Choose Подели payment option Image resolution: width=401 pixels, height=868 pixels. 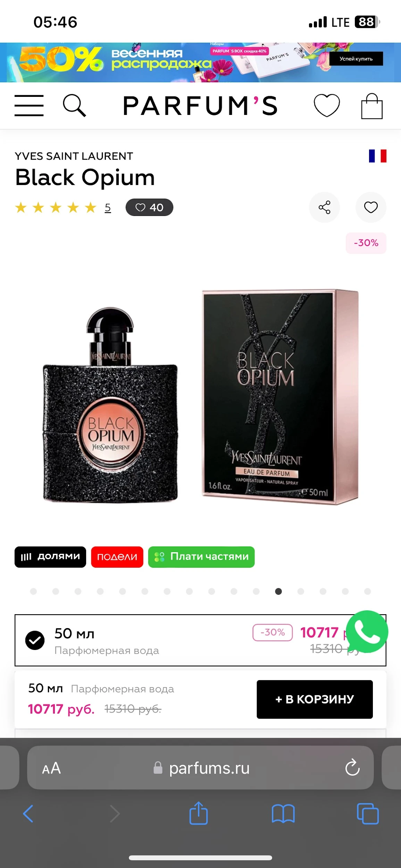tap(117, 557)
